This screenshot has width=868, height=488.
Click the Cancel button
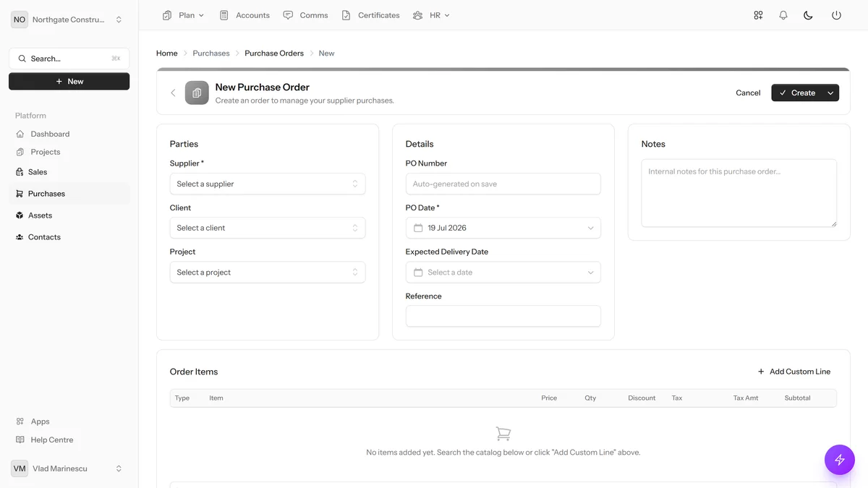coord(748,93)
